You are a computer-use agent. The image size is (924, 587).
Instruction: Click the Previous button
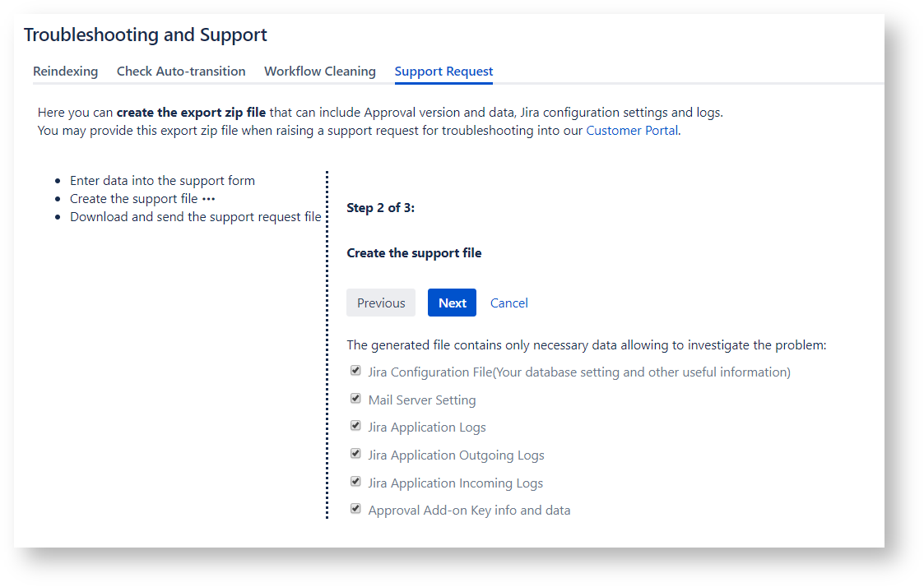[381, 303]
